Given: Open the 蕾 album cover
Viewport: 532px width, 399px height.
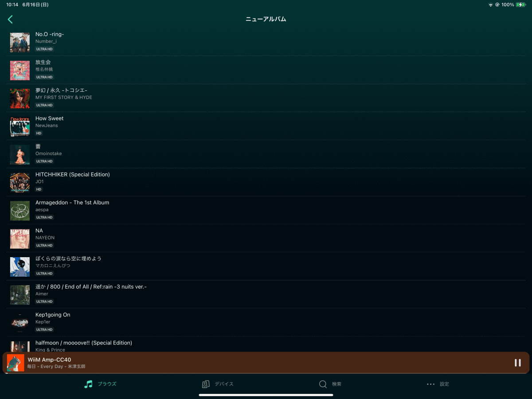Looking at the screenshot, I should point(20,155).
